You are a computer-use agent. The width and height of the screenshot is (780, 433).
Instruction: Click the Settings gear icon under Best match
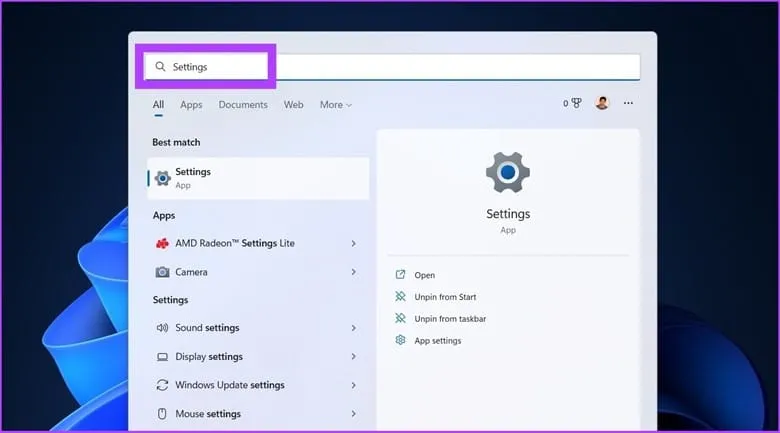163,178
